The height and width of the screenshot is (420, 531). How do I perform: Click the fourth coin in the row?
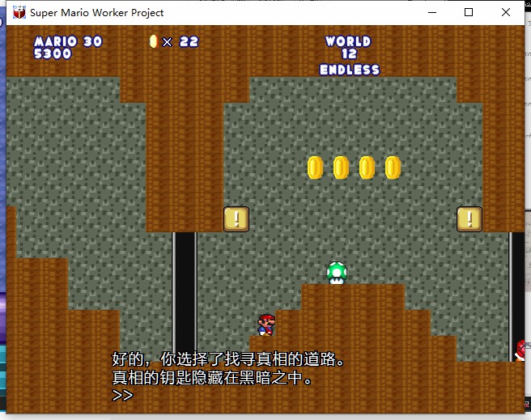(393, 168)
